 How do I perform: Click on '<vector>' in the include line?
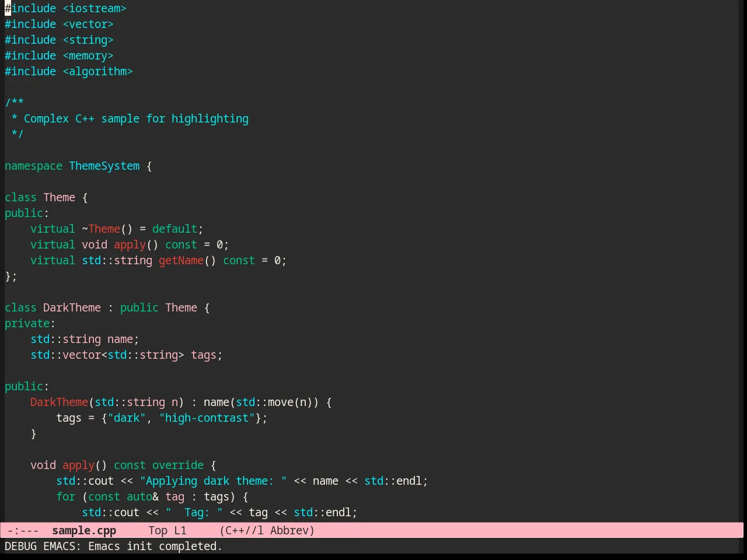point(88,24)
